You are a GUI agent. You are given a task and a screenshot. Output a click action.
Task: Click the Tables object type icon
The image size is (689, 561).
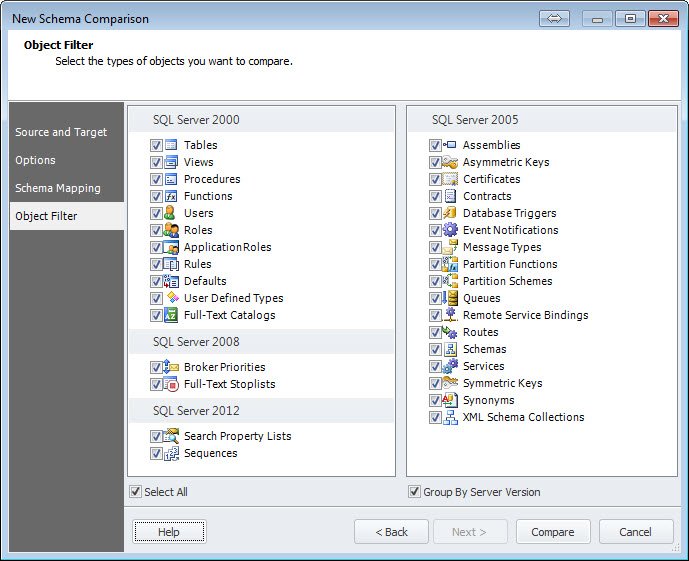coord(171,145)
